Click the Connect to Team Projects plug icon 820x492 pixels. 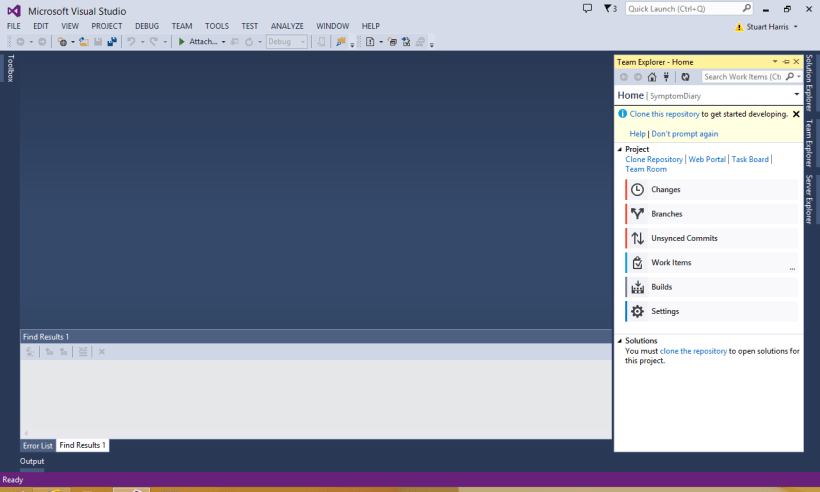pos(666,77)
